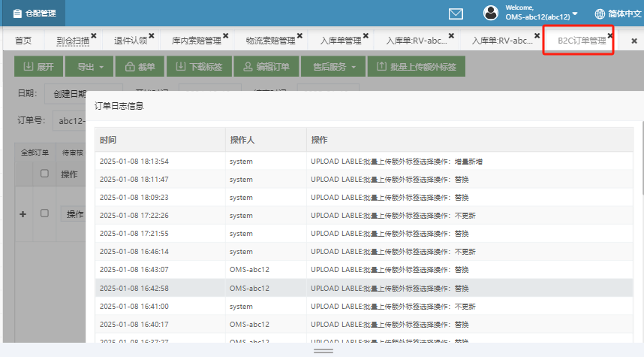
Task: Open the OMS-abc12 user account dropdown arrow
Action: coord(575,14)
